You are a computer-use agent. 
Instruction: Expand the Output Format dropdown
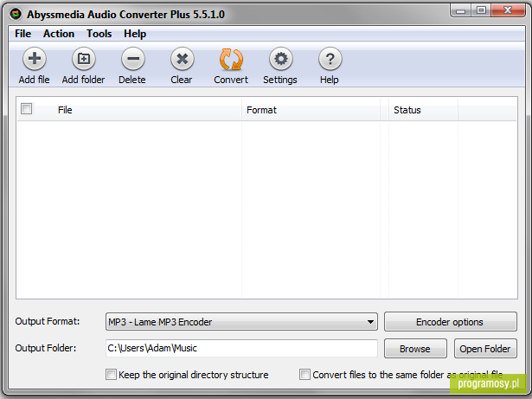[x=241, y=322]
